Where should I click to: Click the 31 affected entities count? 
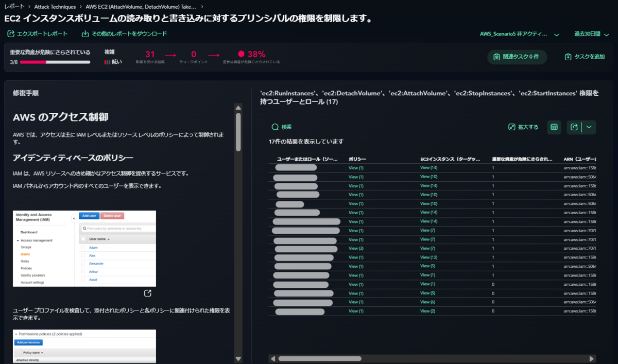click(150, 54)
